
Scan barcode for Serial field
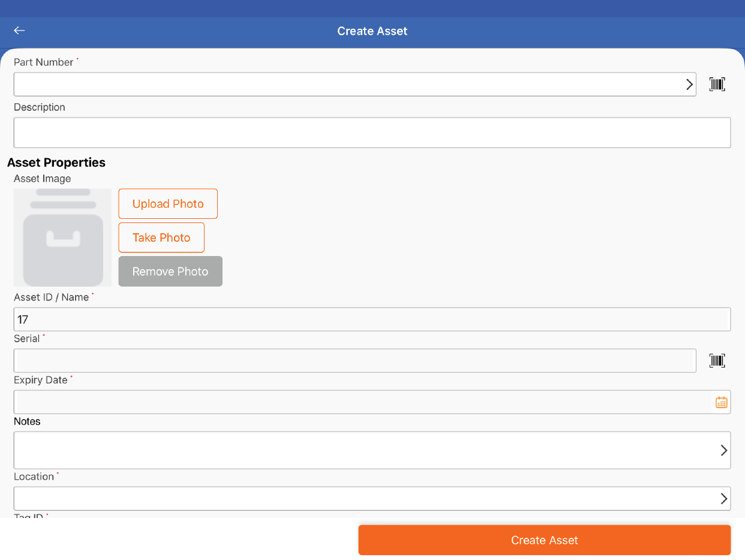pyautogui.click(x=717, y=360)
